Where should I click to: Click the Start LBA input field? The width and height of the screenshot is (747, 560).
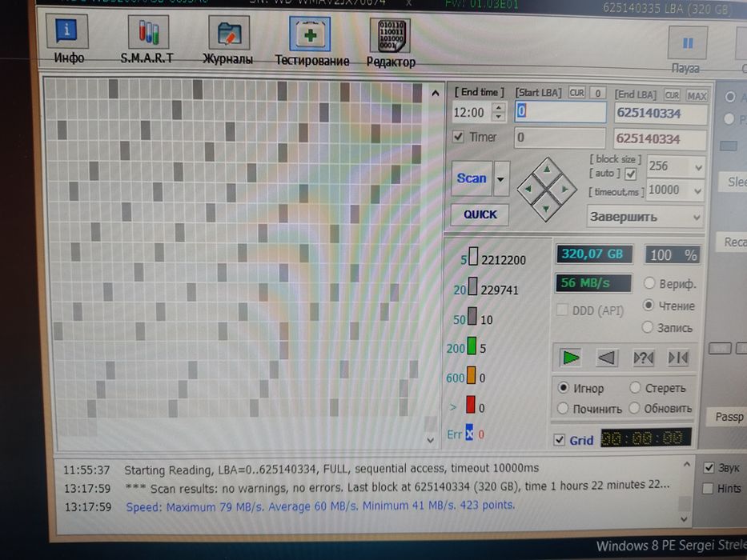pos(560,111)
